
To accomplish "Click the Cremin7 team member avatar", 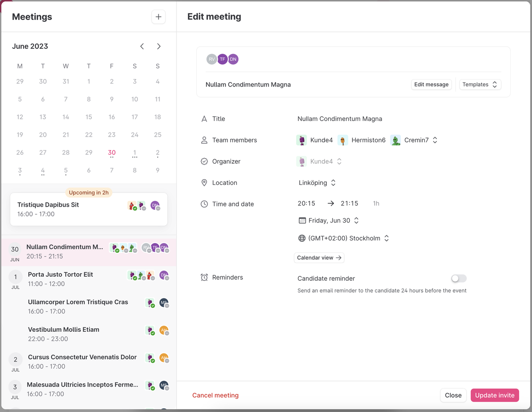I will tap(395, 140).
